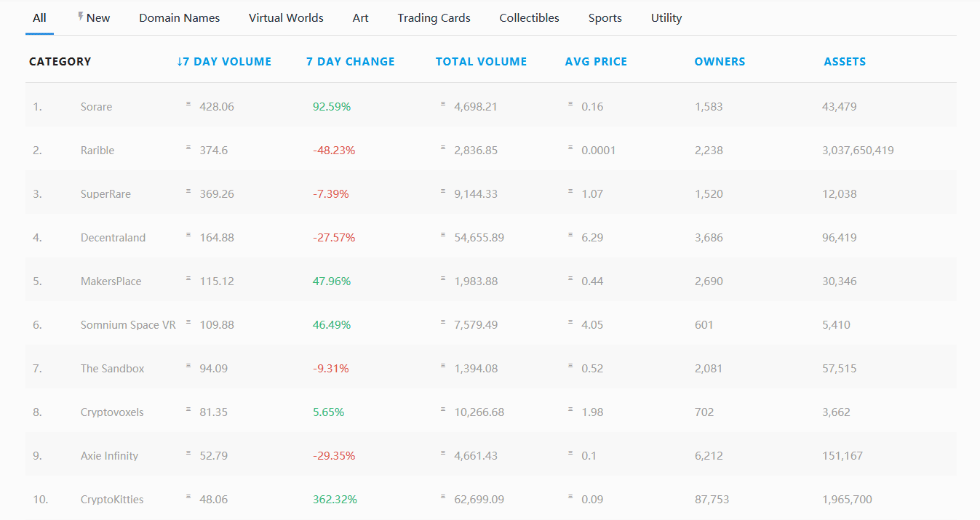Image resolution: width=980 pixels, height=520 pixels.
Task: Open the Domain Names tab
Action: coord(180,17)
